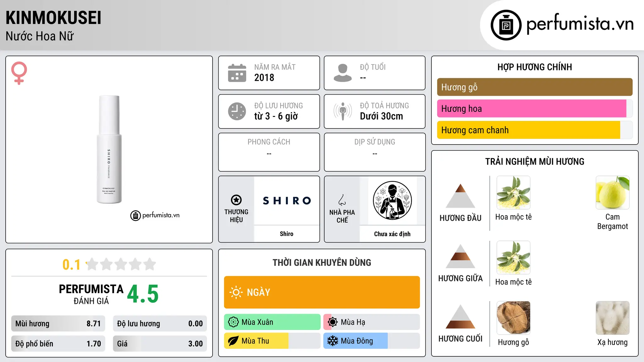Click the Mùi hương 8.71 score row
This screenshot has width=644, height=362.
(x=58, y=324)
